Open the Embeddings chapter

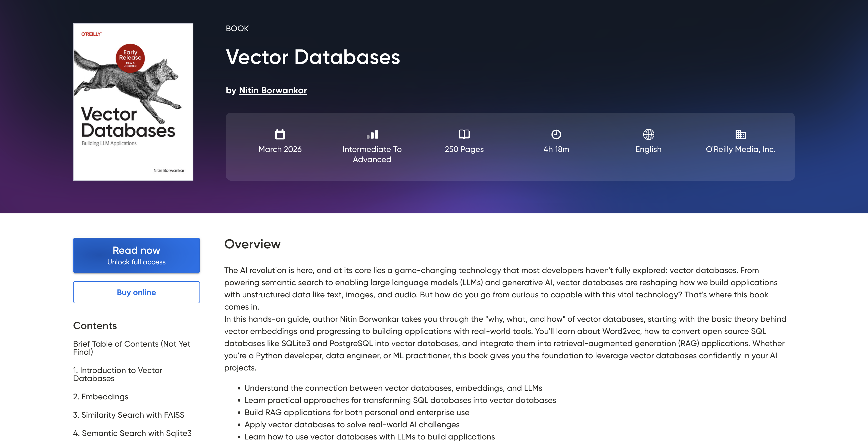pyautogui.click(x=101, y=397)
